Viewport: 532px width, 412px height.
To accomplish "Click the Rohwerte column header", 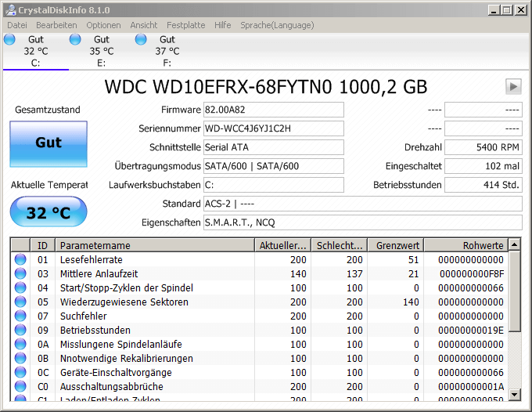I will coord(466,245).
